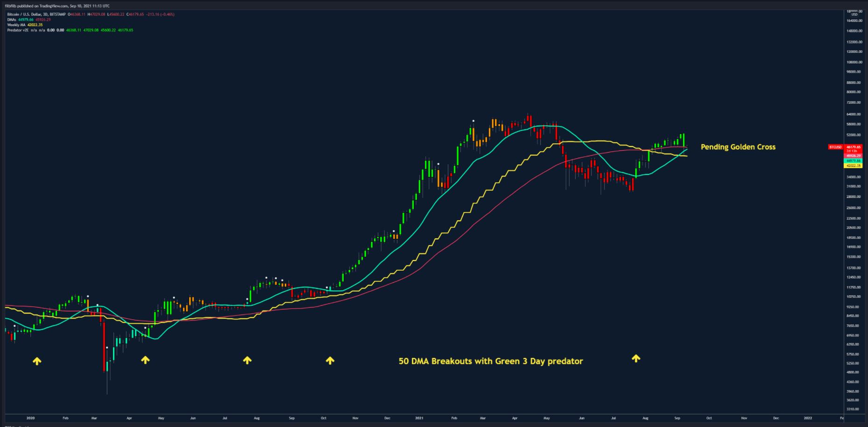Screen dimensions: 868x427
Task: Click the red 46179.65 current price tag
Action: (x=855, y=147)
